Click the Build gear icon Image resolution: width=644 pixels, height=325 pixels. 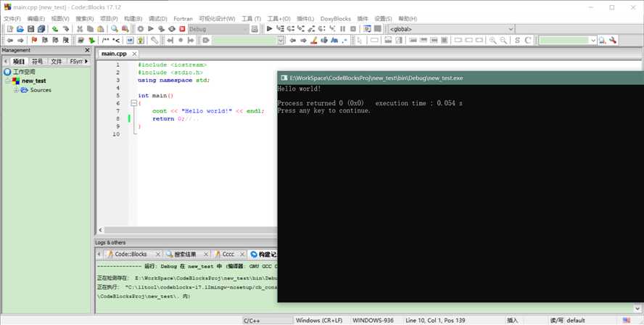point(141,29)
